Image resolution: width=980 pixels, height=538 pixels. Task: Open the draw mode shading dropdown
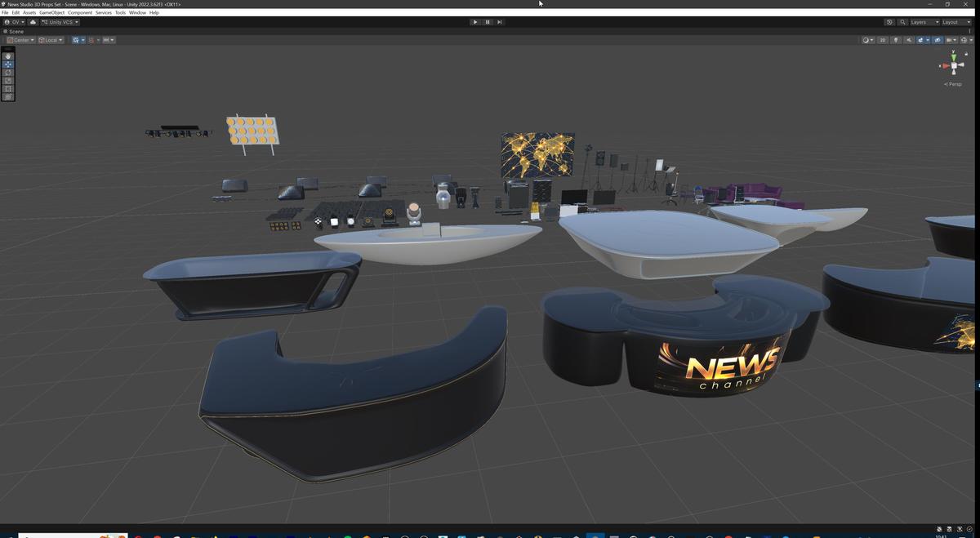coord(869,40)
